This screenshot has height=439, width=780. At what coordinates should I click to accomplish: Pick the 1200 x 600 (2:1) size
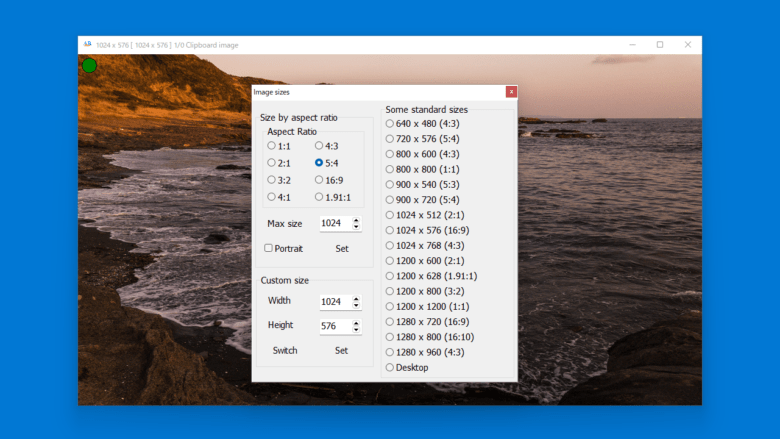425,261
